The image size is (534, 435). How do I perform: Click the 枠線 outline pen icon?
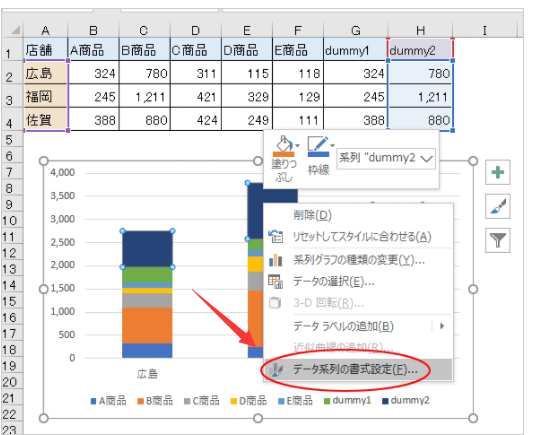(x=318, y=146)
